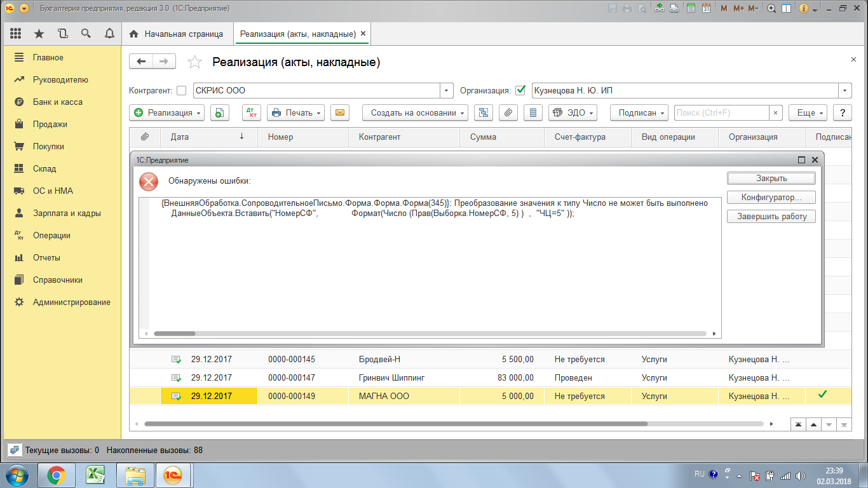Open the Банк и касса section
This screenshot has width=868, height=488.
58,102
